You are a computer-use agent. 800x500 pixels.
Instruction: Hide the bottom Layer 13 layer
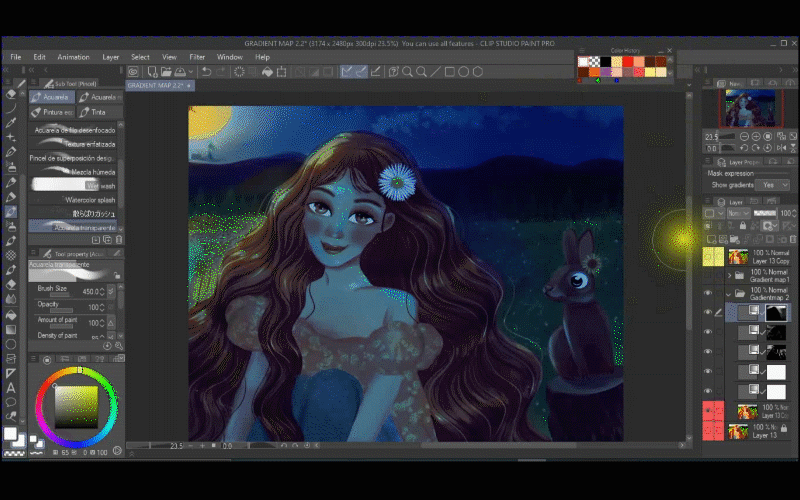pyautogui.click(x=707, y=431)
